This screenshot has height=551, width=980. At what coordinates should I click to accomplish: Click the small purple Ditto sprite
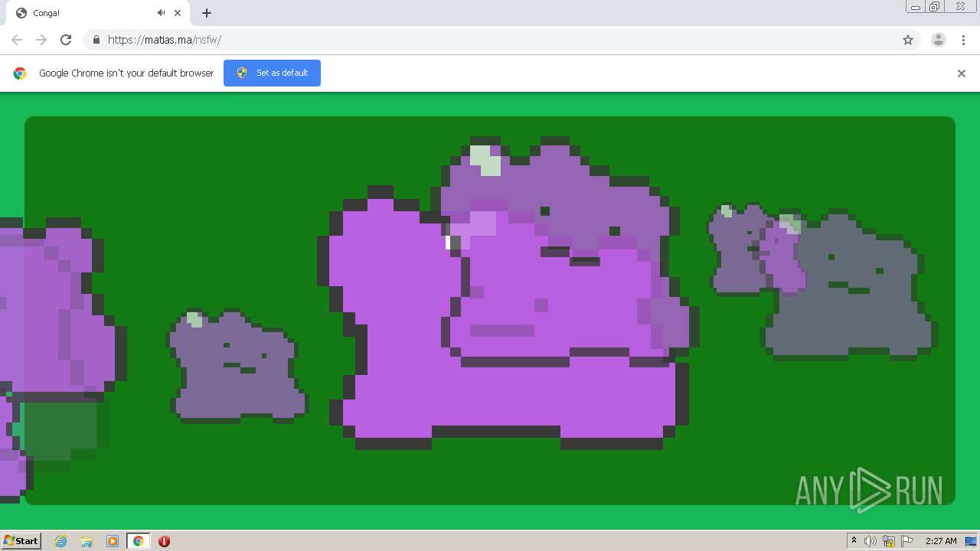tap(237, 366)
